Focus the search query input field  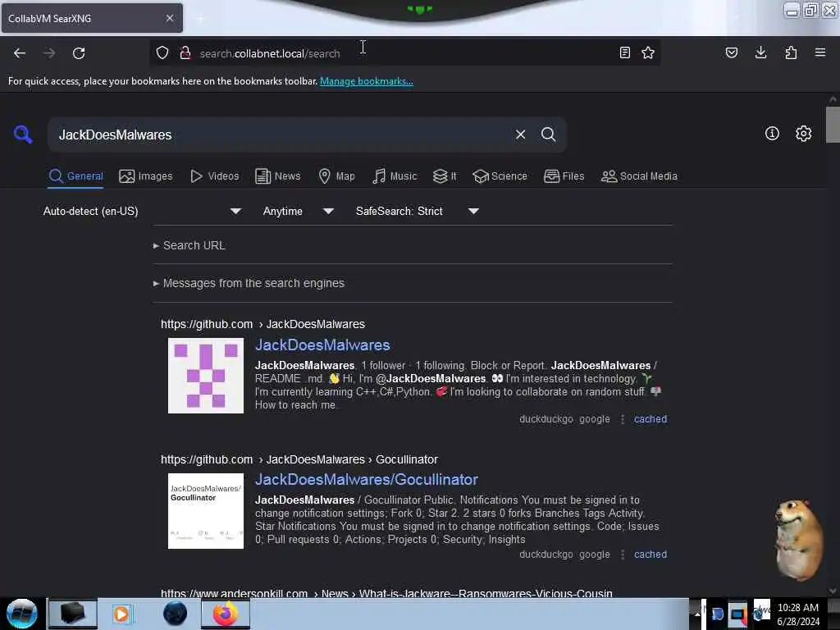[x=283, y=135]
